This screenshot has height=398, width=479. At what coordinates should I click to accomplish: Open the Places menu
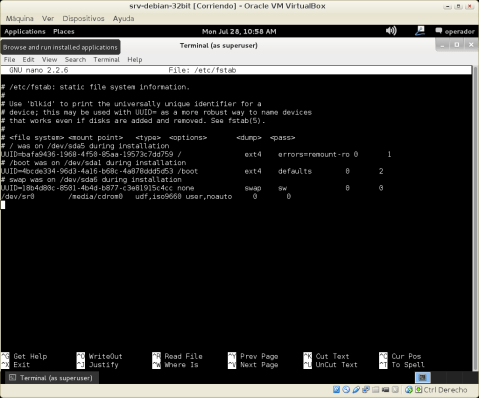coord(64,31)
